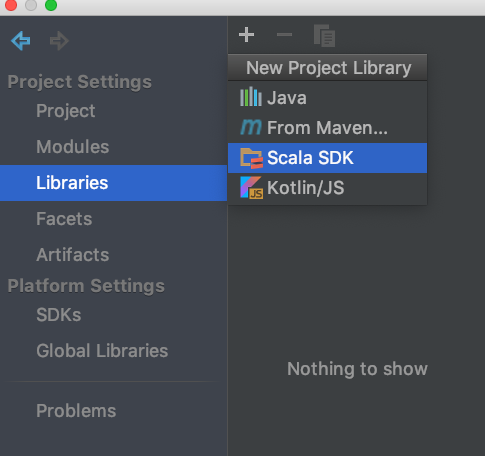
Task: Click the Maven m icon
Action: [x=251, y=127]
